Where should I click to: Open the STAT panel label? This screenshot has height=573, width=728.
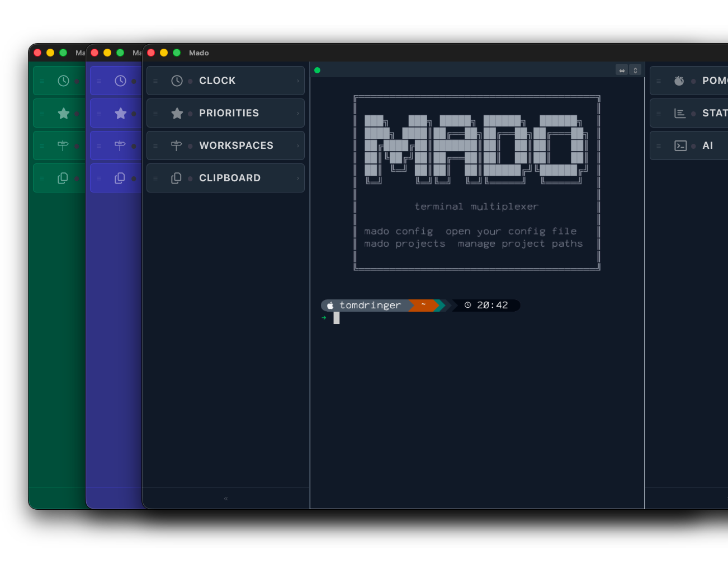(x=715, y=113)
